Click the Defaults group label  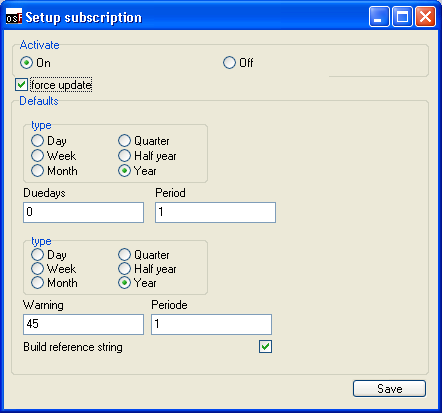[x=39, y=101]
